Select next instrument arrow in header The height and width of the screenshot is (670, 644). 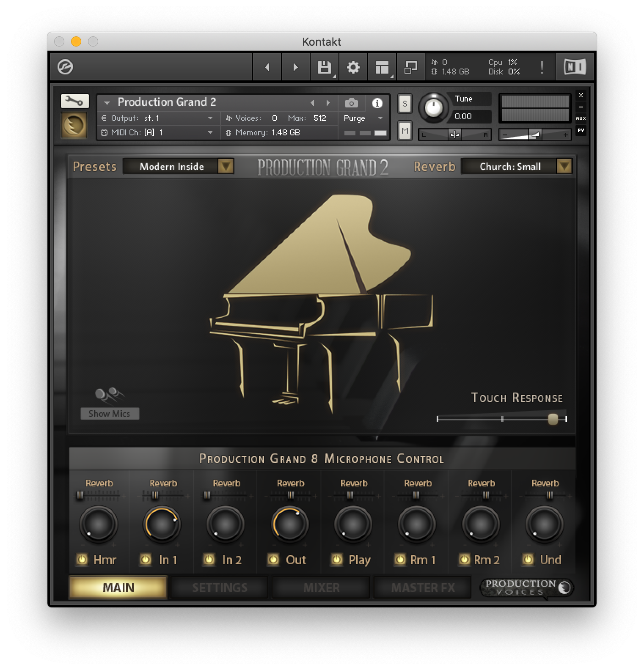tap(328, 103)
